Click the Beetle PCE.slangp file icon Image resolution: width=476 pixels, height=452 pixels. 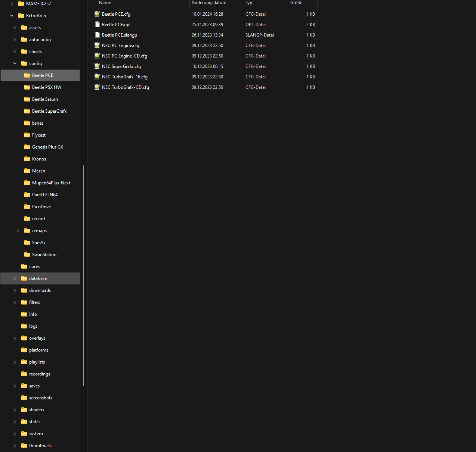click(x=97, y=35)
